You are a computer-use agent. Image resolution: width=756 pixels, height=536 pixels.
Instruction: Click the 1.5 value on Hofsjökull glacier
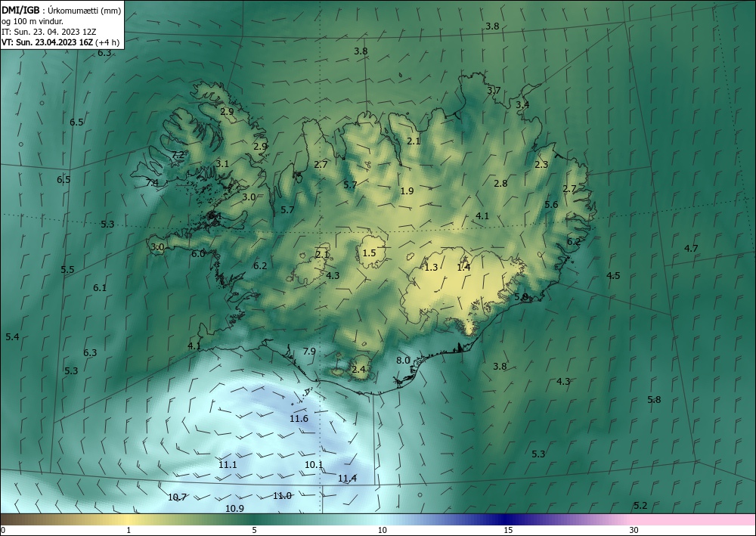[x=370, y=253]
